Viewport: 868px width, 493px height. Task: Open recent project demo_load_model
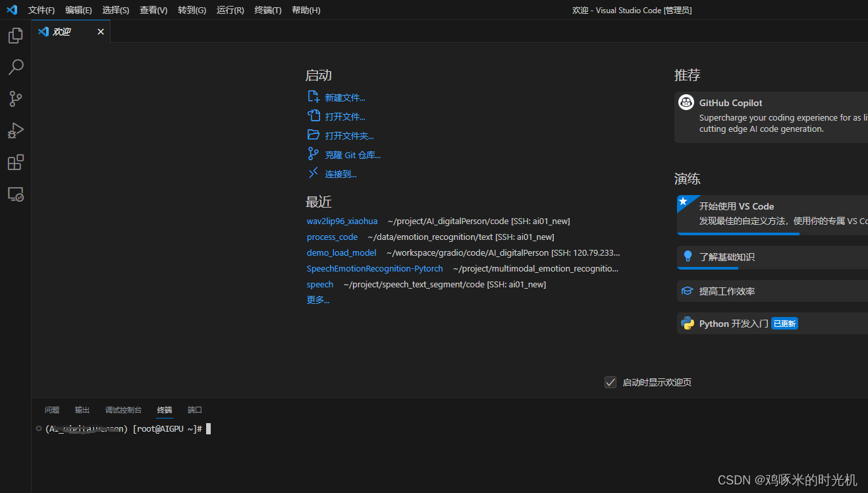[342, 252]
